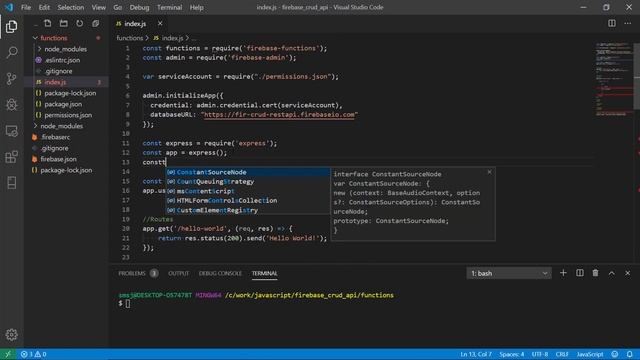This screenshot has width=640, height=360.
Task: Switch to the TERMINAL panel tab
Action: coord(264,273)
